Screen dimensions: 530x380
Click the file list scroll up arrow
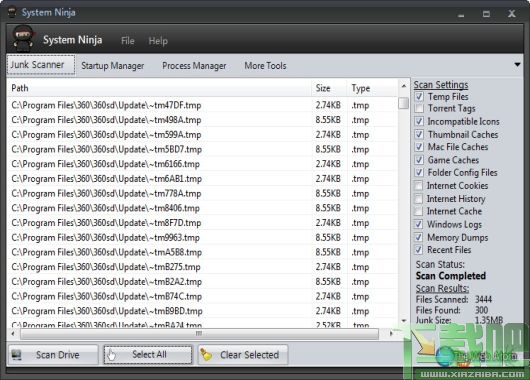click(x=403, y=86)
